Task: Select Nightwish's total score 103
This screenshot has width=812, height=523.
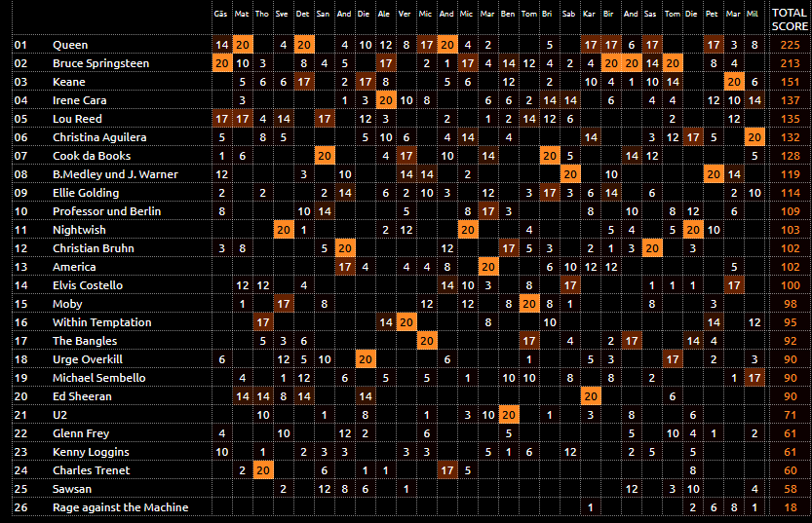Action: point(791,230)
